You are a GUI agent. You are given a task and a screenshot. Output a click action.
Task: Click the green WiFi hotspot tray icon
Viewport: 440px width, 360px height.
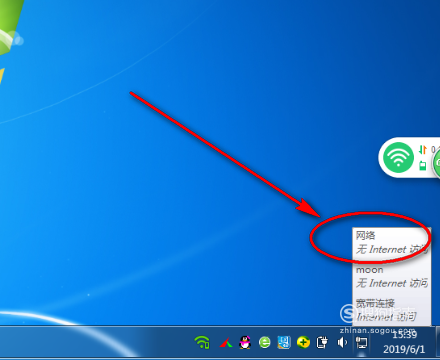pyautogui.click(x=202, y=342)
